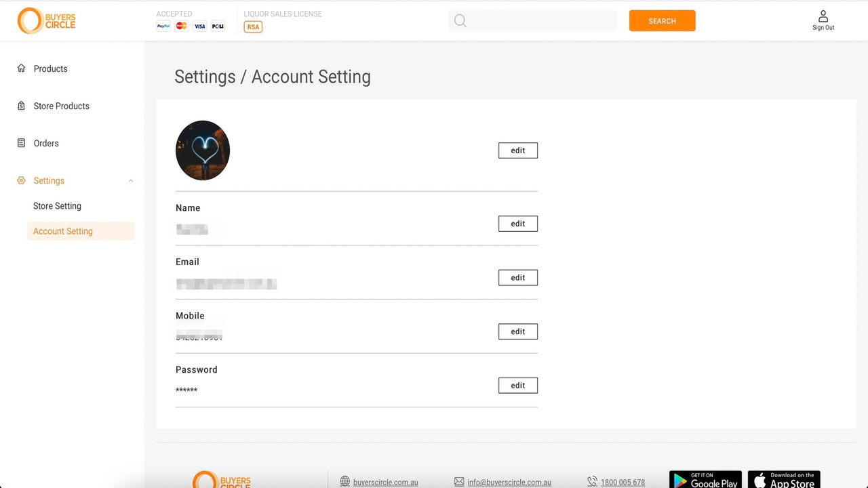This screenshot has height=488, width=868.
Task: Open the buyerscircle.com.au link
Action: [385, 482]
